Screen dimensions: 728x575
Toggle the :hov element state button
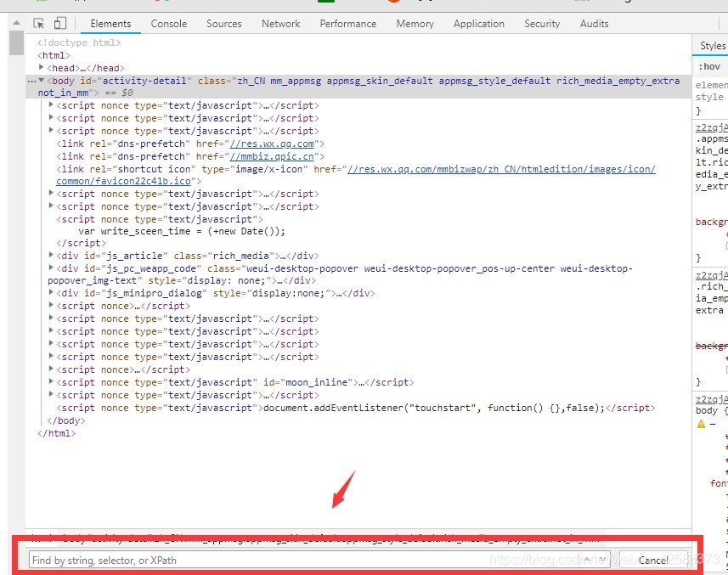click(709, 66)
